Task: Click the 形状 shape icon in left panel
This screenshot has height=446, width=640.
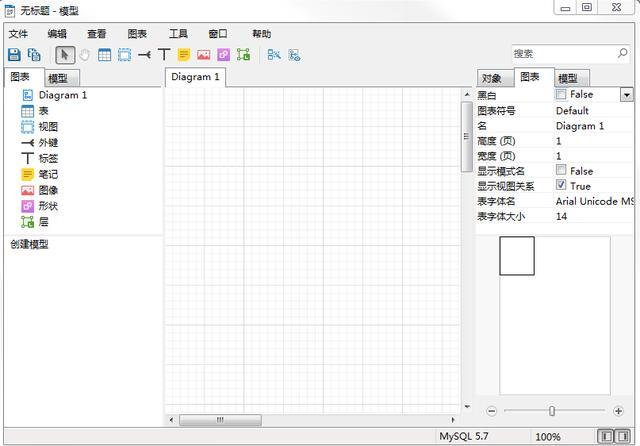Action: point(27,206)
